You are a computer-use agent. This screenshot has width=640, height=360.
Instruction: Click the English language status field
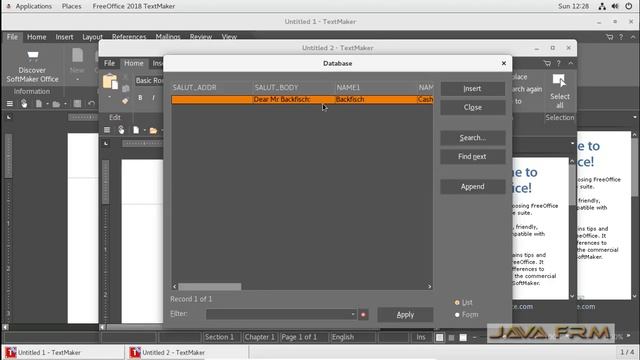point(343,337)
